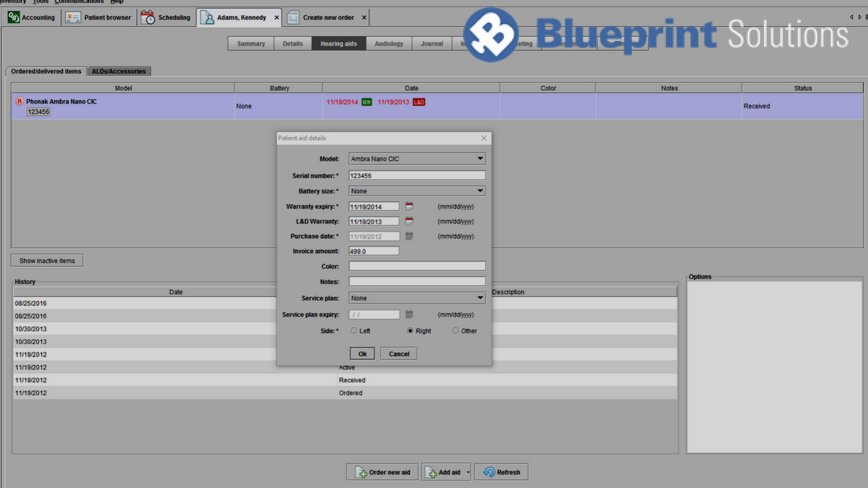Image resolution: width=868 pixels, height=488 pixels.
Task: Click the Order new aid button
Action: pos(382,472)
